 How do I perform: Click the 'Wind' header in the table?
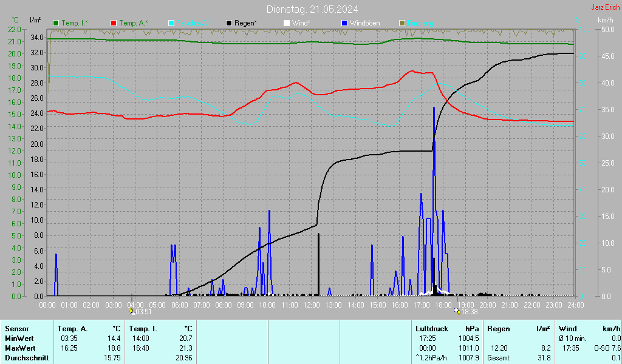click(568, 329)
